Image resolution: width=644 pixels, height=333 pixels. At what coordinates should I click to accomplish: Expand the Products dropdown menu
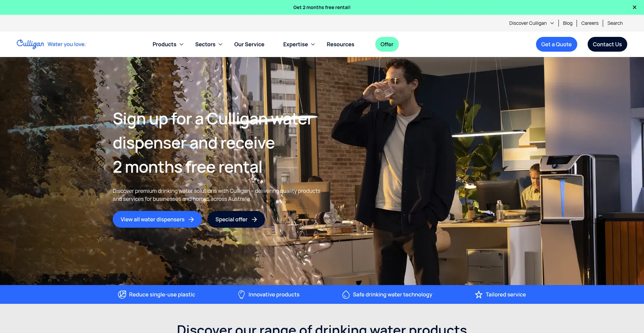click(x=168, y=44)
